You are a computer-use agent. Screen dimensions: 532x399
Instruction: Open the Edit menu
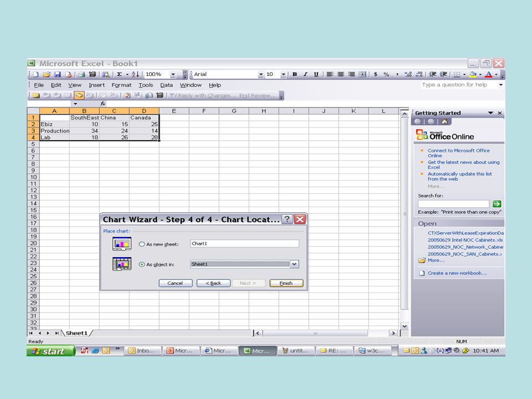56,85
